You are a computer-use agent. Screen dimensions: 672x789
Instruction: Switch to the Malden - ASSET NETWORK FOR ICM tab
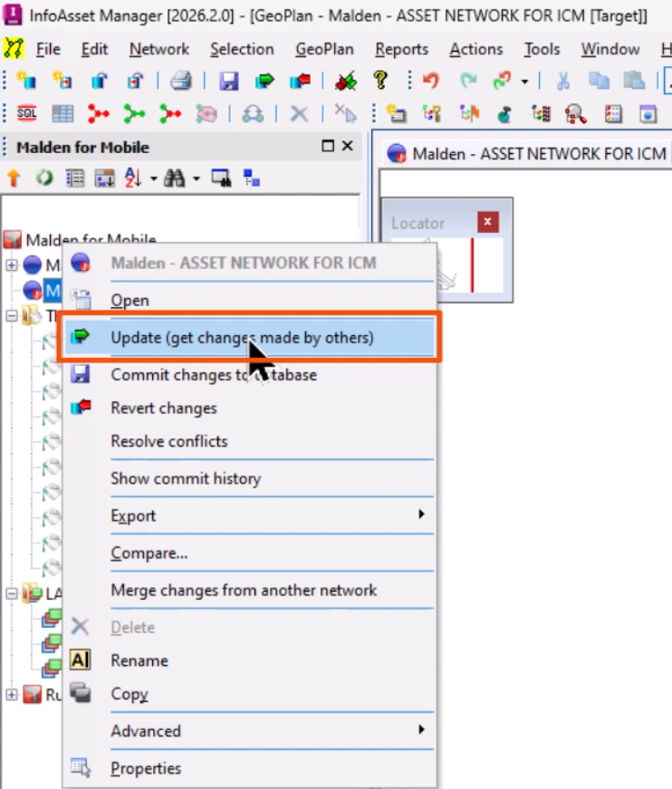coord(529,153)
